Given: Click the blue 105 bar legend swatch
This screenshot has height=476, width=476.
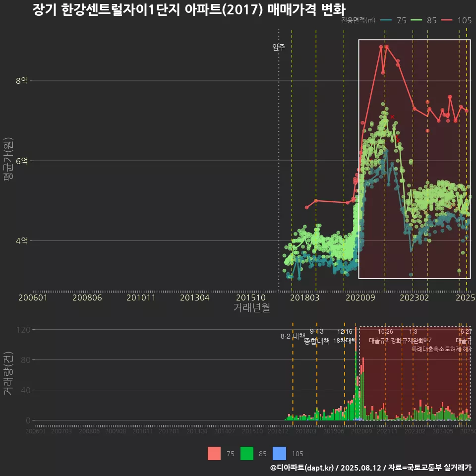Looking at the screenshot, I should (x=279, y=454).
